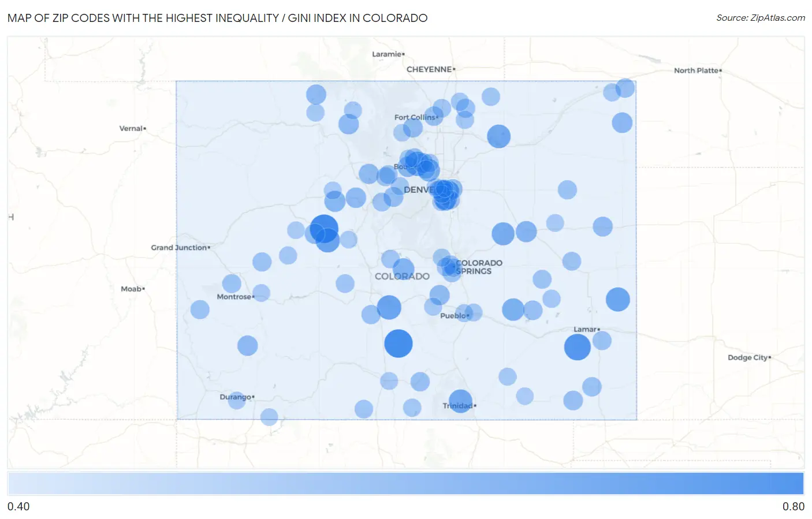Click the Moab city label
The image size is (812, 519).
click(x=132, y=289)
